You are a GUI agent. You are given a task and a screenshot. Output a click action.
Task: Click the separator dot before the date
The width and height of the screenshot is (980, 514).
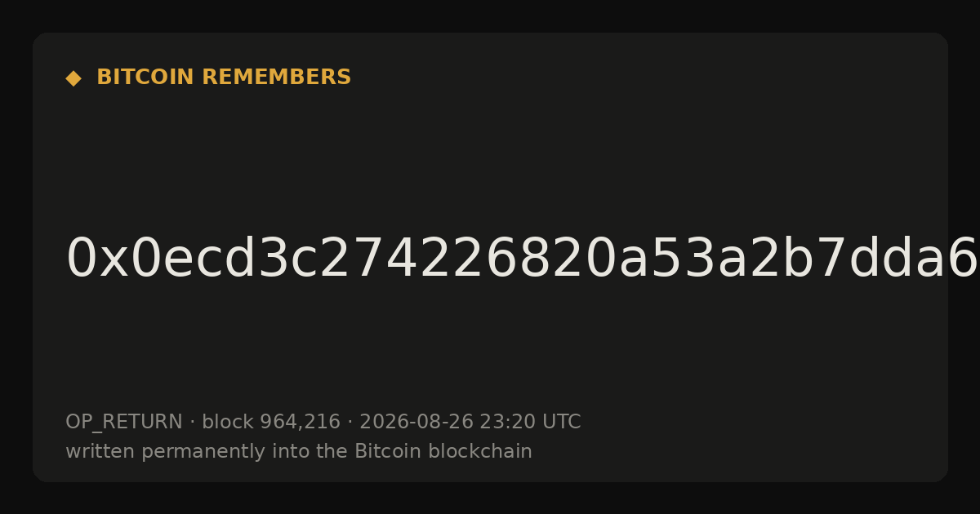pos(350,423)
